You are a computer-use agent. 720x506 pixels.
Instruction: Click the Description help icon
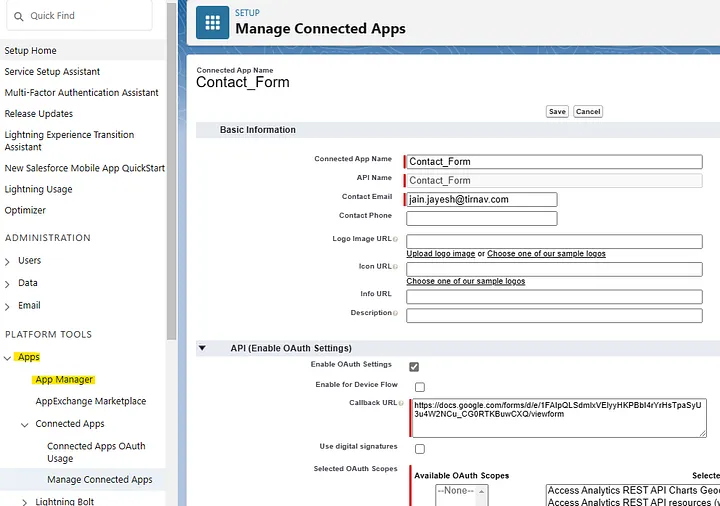[395, 313]
